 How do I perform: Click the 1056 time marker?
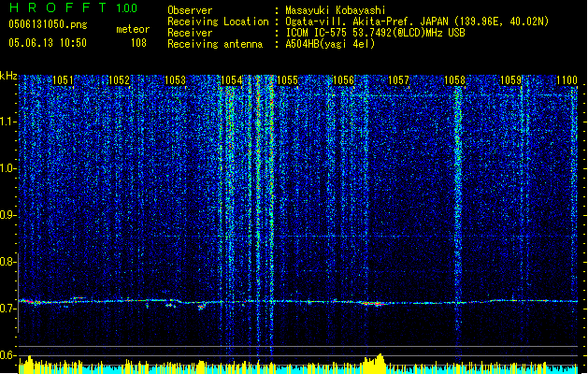[x=343, y=80]
